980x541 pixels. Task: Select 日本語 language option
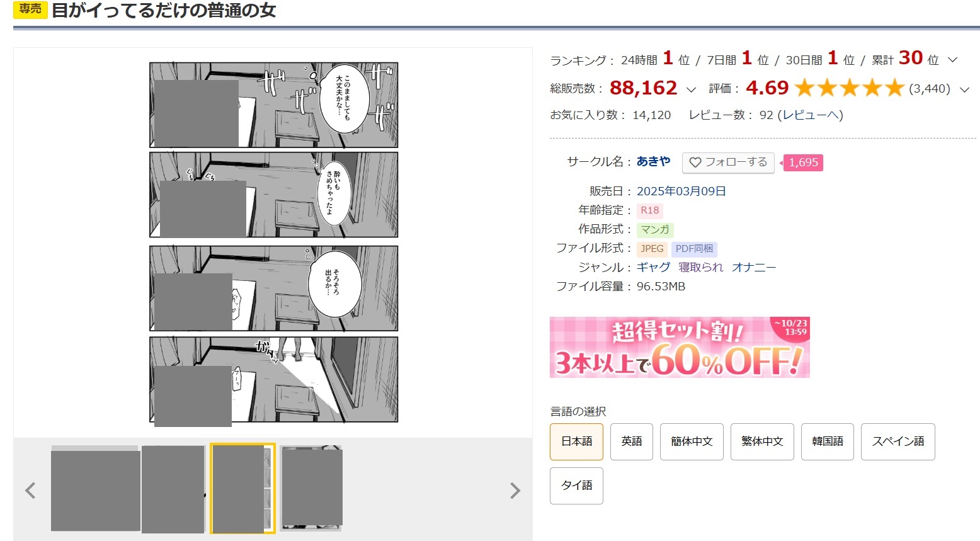(576, 441)
